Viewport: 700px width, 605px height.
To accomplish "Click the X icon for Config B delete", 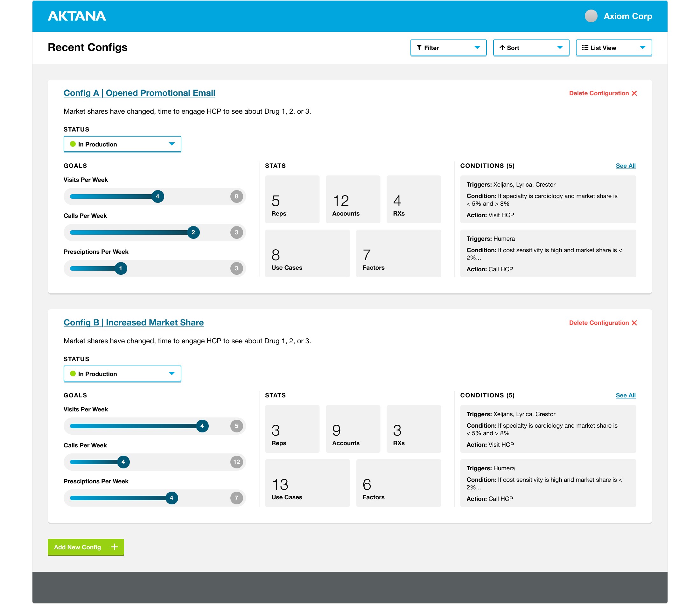I will pyautogui.click(x=634, y=323).
